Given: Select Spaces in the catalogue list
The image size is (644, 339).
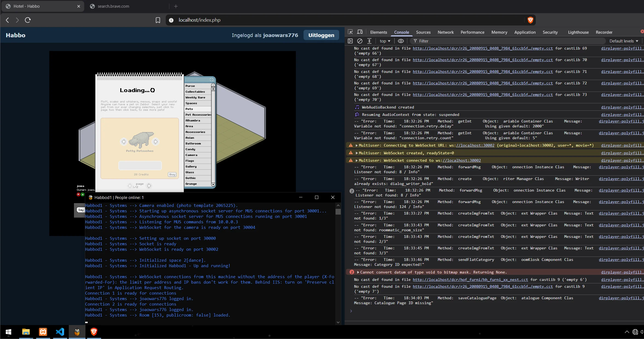Looking at the screenshot, I should point(198,103).
